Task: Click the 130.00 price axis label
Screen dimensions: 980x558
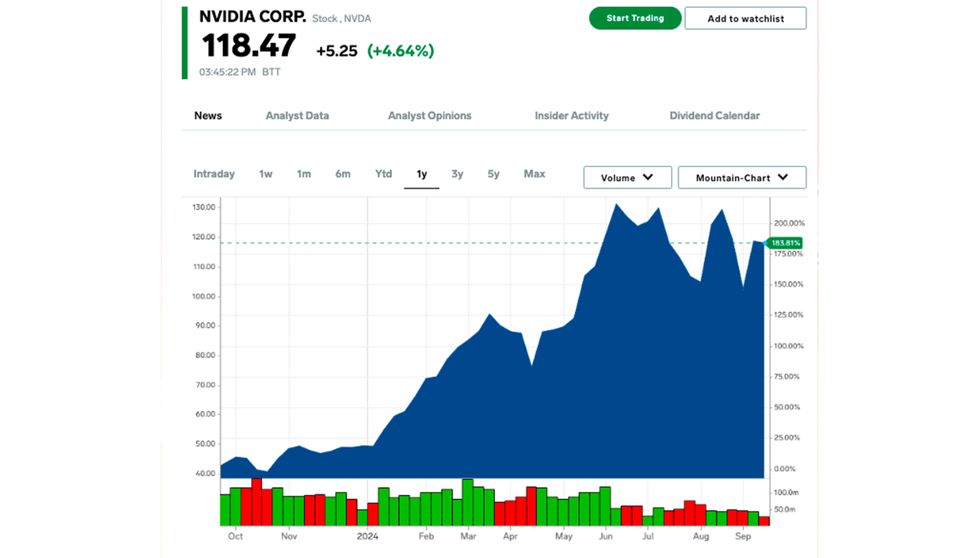Action: (x=203, y=207)
